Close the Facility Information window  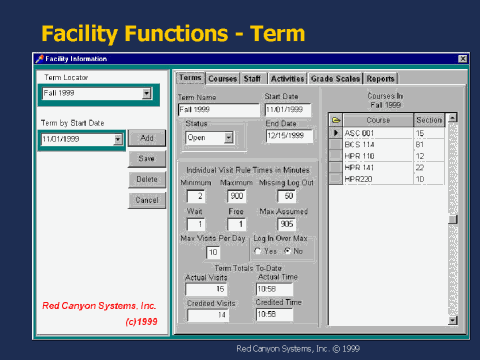click(x=462, y=59)
